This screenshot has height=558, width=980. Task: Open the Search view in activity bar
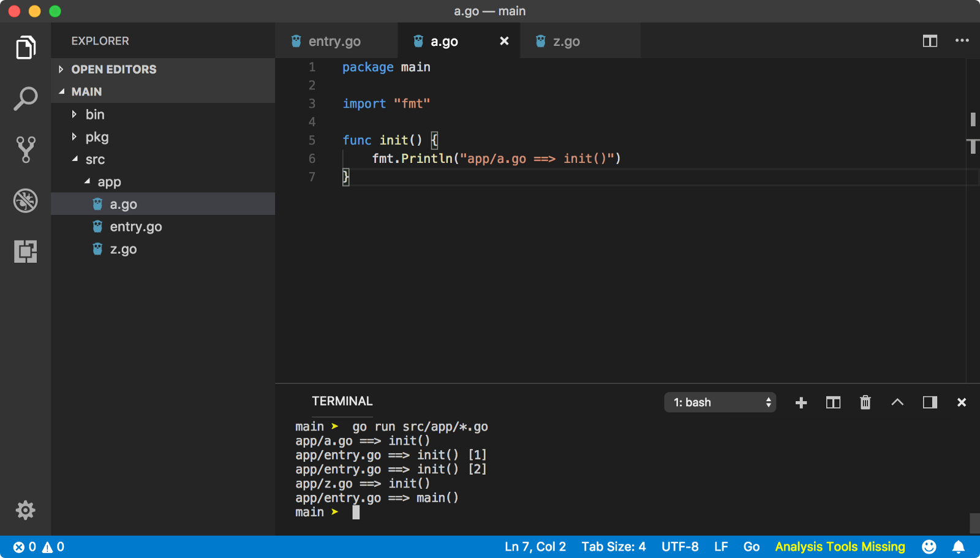25,99
